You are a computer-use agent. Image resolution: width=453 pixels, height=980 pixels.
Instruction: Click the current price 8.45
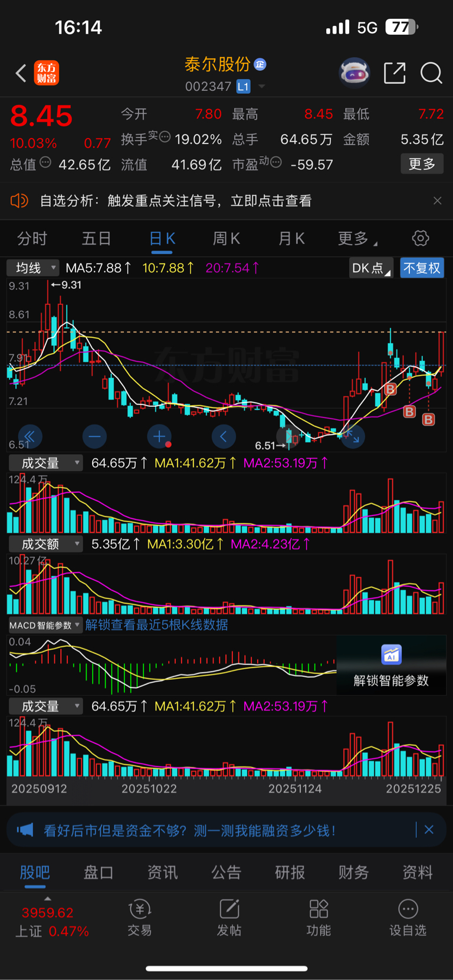coord(41,116)
